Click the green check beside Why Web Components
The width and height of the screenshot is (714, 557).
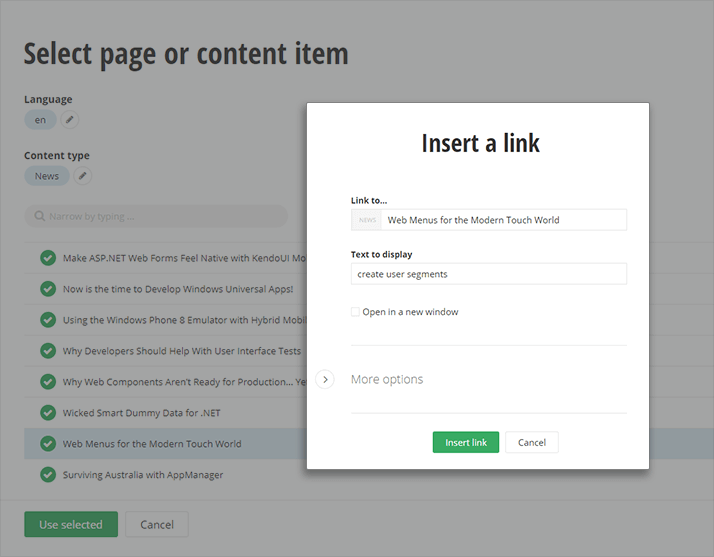click(48, 382)
